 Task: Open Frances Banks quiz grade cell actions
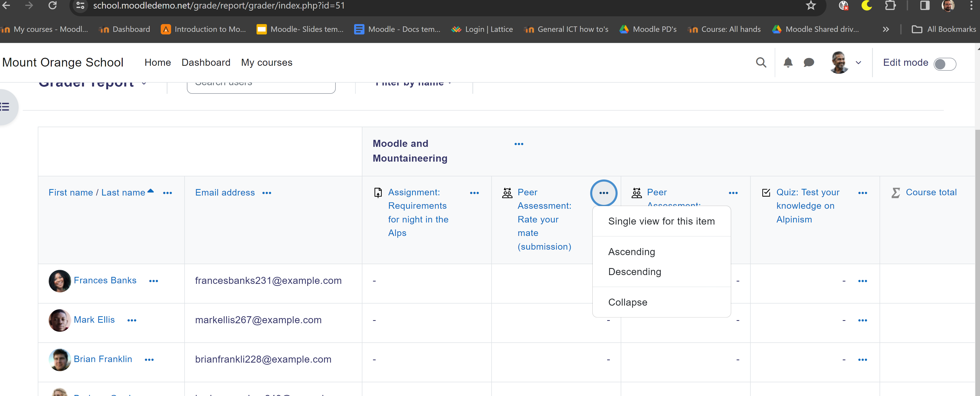pos(862,281)
